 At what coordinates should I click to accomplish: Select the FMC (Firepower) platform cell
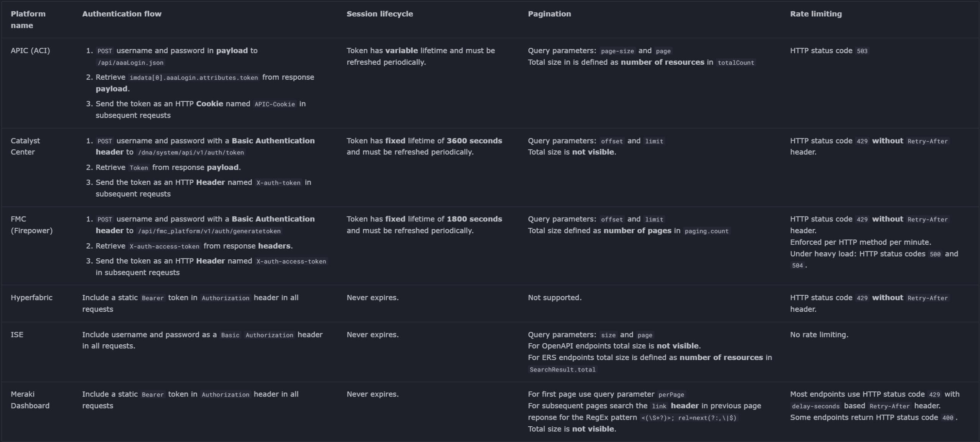(31, 225)
